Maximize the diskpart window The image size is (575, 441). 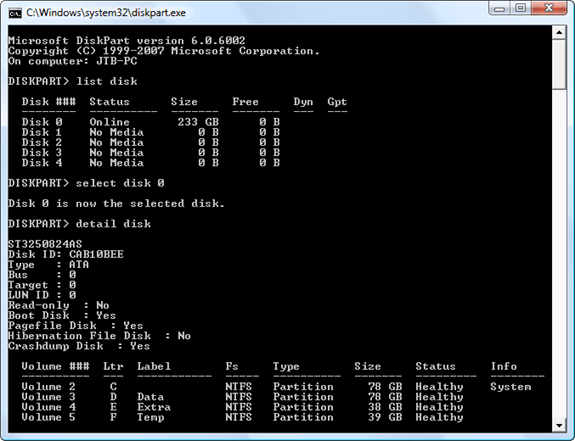pos(520,8)
